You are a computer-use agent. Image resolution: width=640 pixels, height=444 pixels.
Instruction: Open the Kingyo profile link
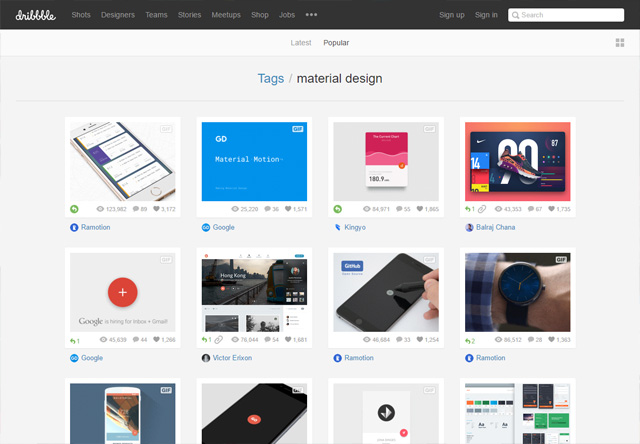[355, 227]
